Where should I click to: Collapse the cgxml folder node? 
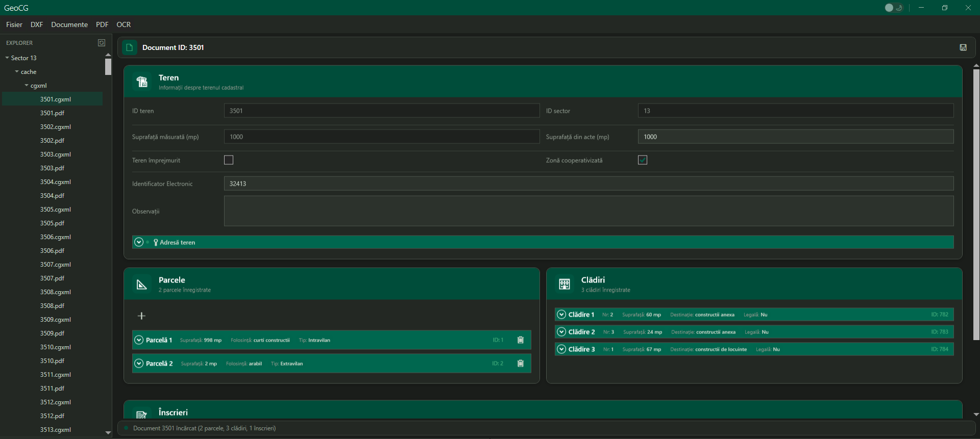[x=27, y=86]
